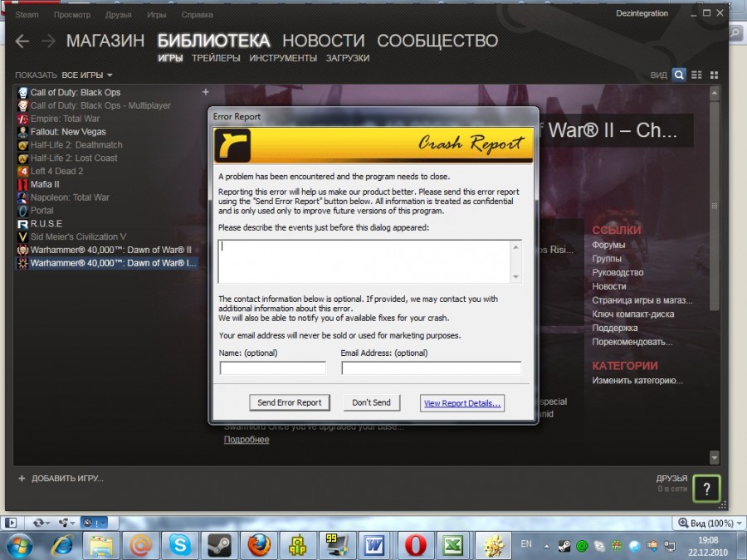Screen dimensions: 747x560
Task: Open the Друзья menu
Action: pos(118,15)
